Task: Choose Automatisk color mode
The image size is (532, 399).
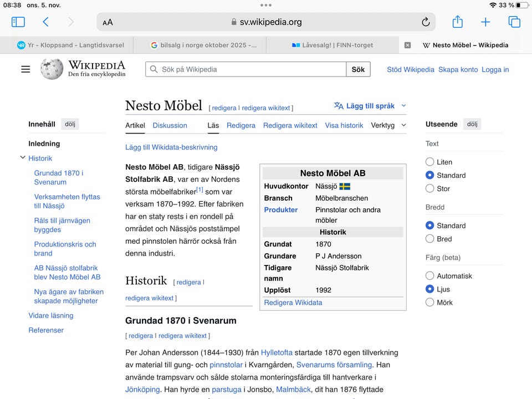Action: pyautogui.click(x=429, y=275)
